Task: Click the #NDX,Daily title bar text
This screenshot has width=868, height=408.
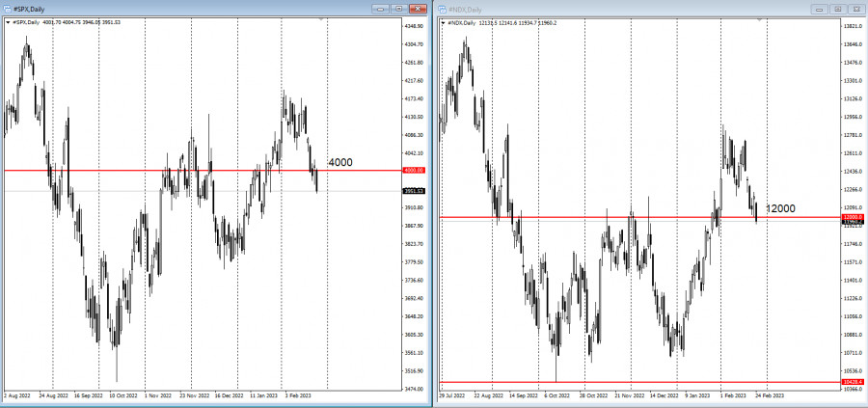Action: [x=465, y=10]
